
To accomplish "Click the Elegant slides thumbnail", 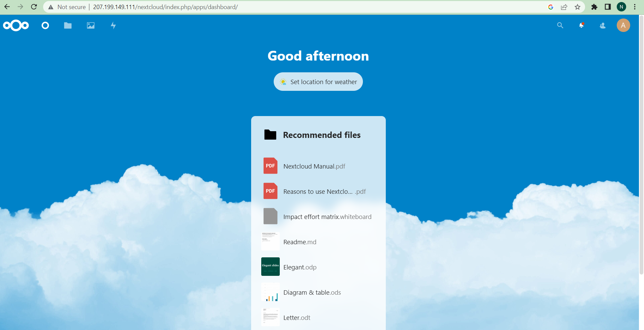I will point(270,267).
